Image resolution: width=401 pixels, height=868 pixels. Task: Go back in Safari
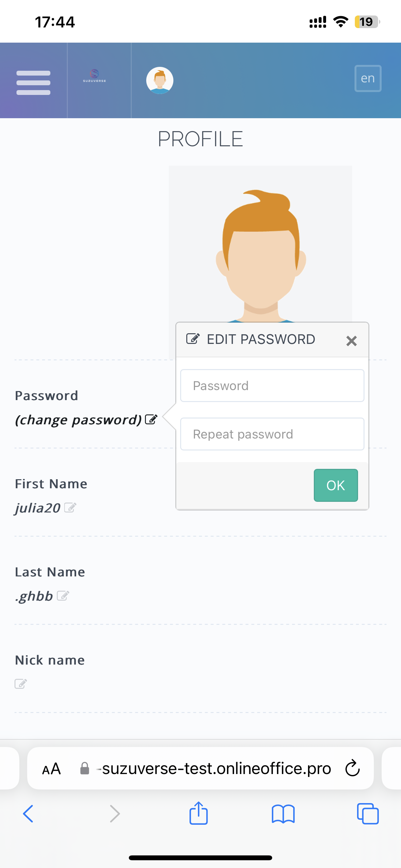(28, 814)
